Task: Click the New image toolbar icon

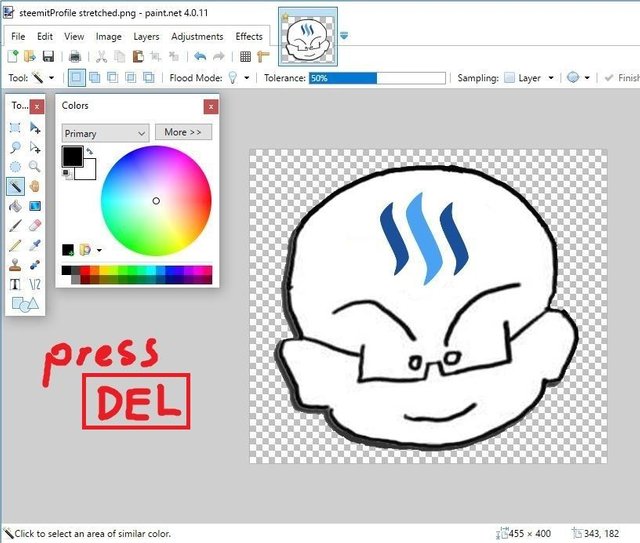Action: tap(13, 56)
